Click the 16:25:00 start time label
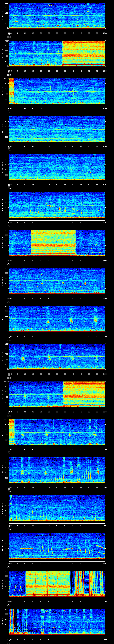This screenshot has height=644, width=114. pyautogui.click(x=9, y=450)
